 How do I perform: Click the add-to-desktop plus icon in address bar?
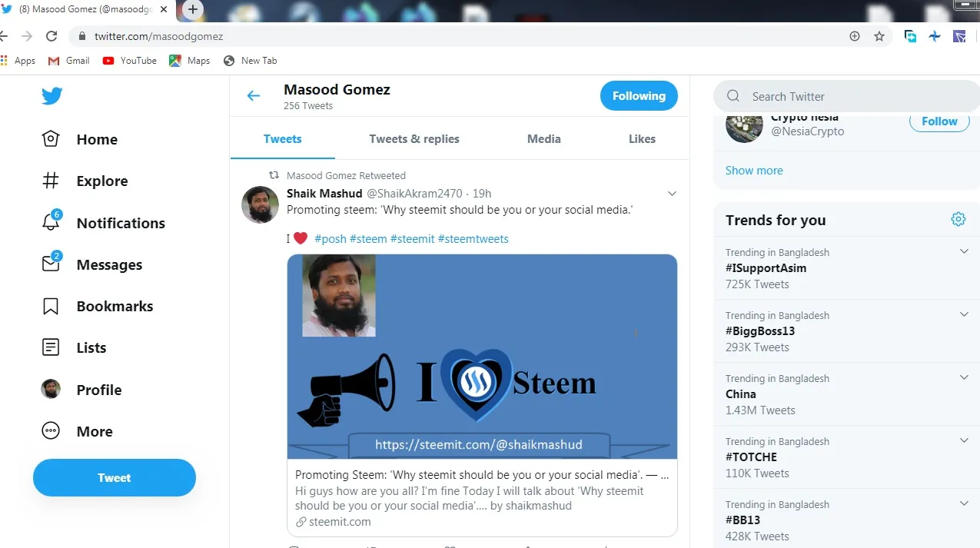(855, 36)
